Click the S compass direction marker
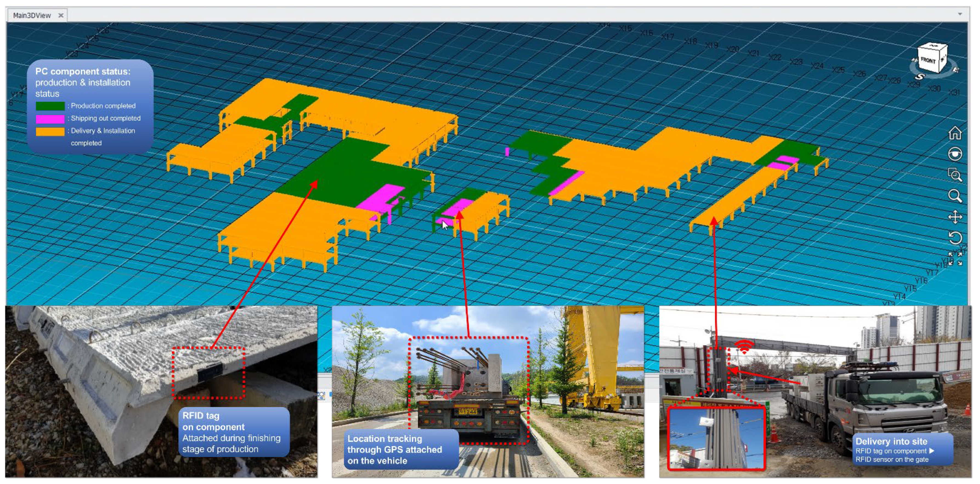The image size is (980, 484). click(x=919, y=77)
